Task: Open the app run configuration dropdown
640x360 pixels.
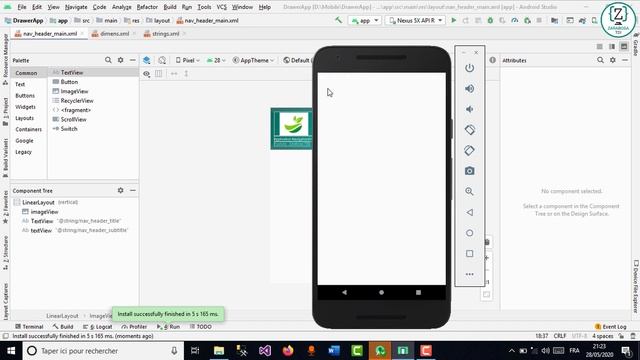Action: [365, 20]
